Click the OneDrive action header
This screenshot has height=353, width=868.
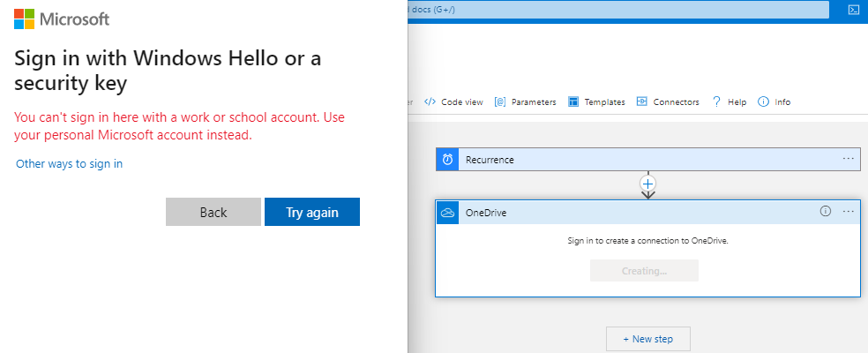pos(648,213)
